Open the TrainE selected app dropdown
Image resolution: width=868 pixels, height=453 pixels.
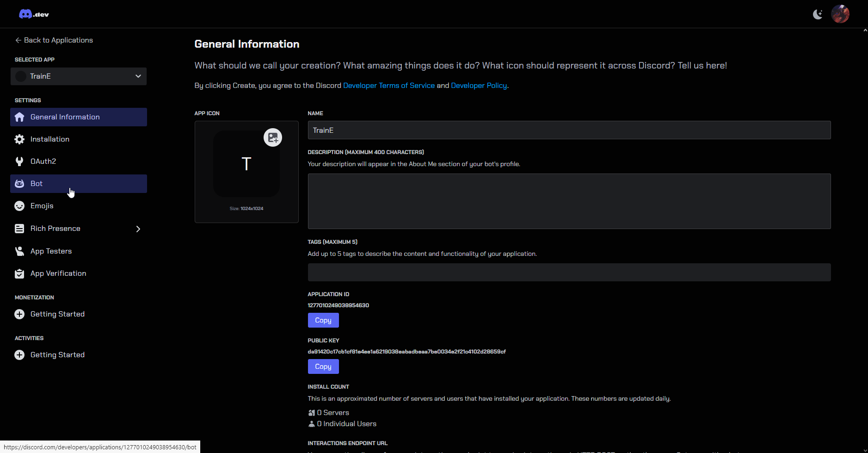click(79, 76)
